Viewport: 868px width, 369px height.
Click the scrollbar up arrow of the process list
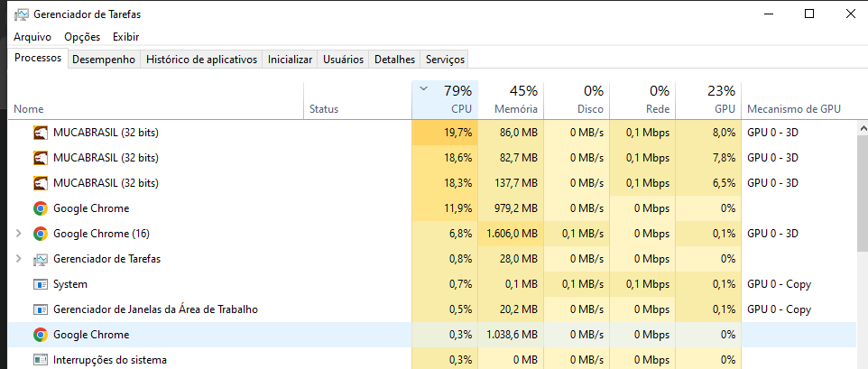point(862,130)
